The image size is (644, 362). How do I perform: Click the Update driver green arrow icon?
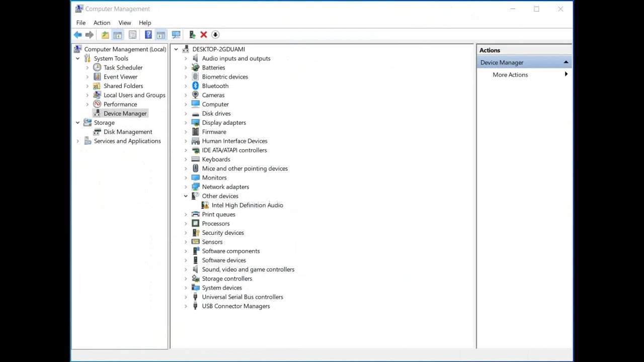point(192,35)
